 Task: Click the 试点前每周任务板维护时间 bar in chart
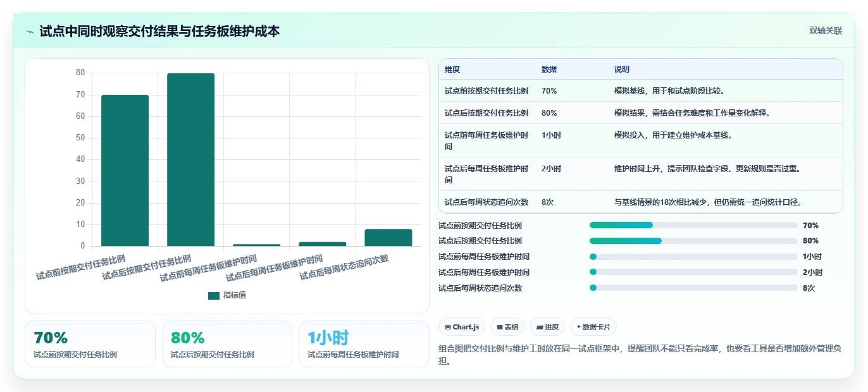(257, 245)
